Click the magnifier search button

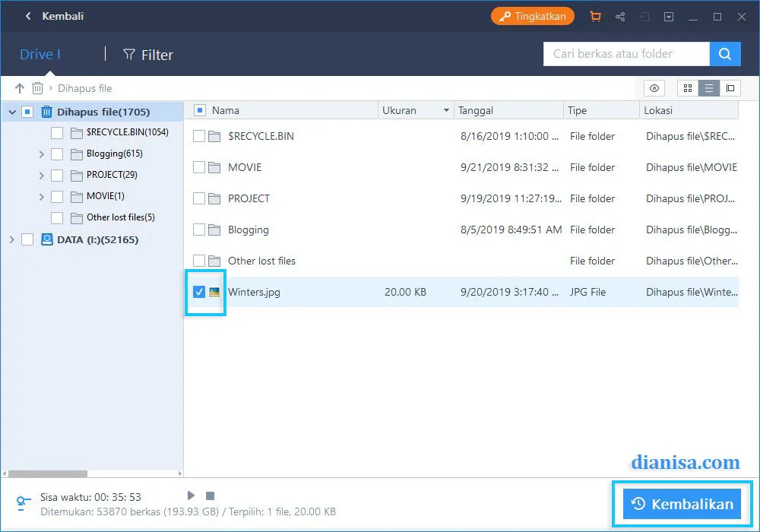725,54
